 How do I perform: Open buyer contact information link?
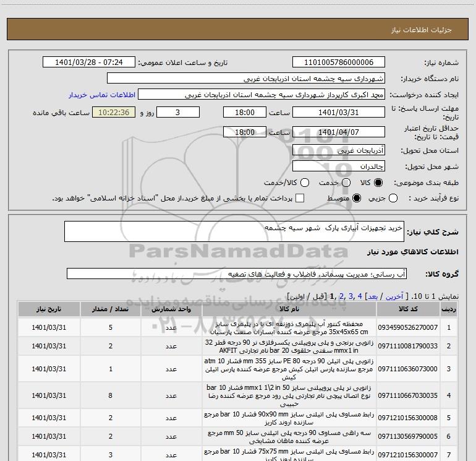102,95
